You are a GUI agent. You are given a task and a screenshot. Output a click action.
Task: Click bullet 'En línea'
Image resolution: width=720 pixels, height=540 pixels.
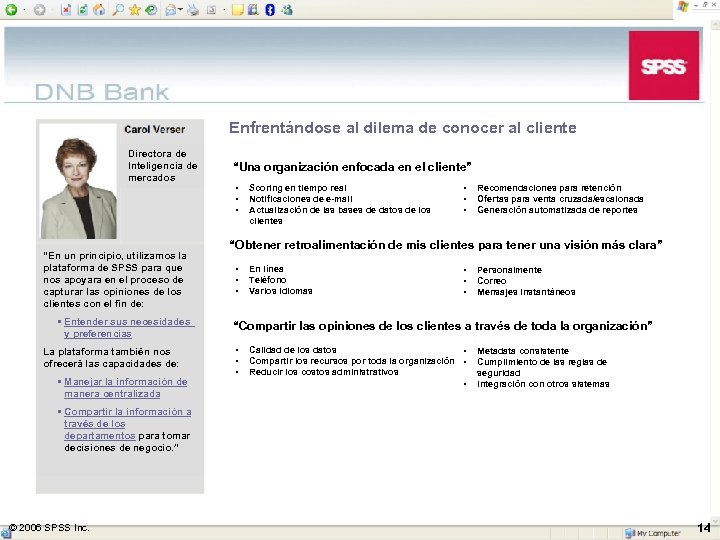[x=266, y=269]
